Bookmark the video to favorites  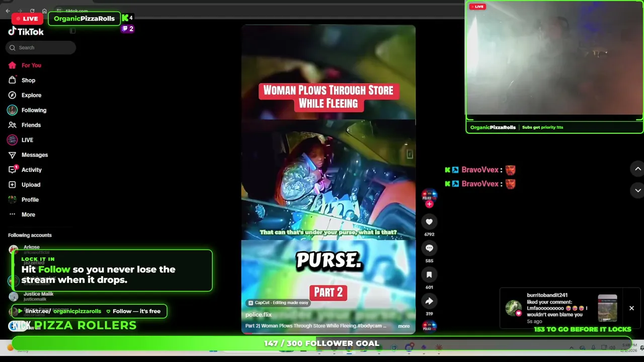click(429, 275)
